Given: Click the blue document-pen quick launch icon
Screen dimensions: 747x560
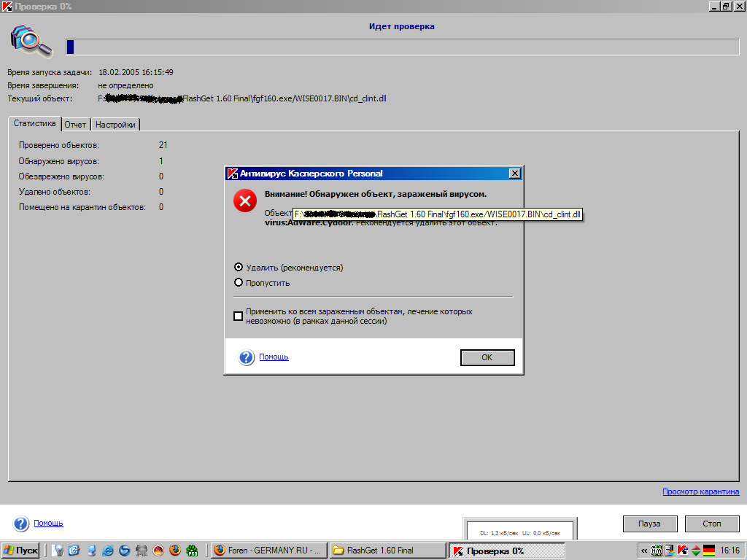Looking at the screenshot, I should [75, 551].
